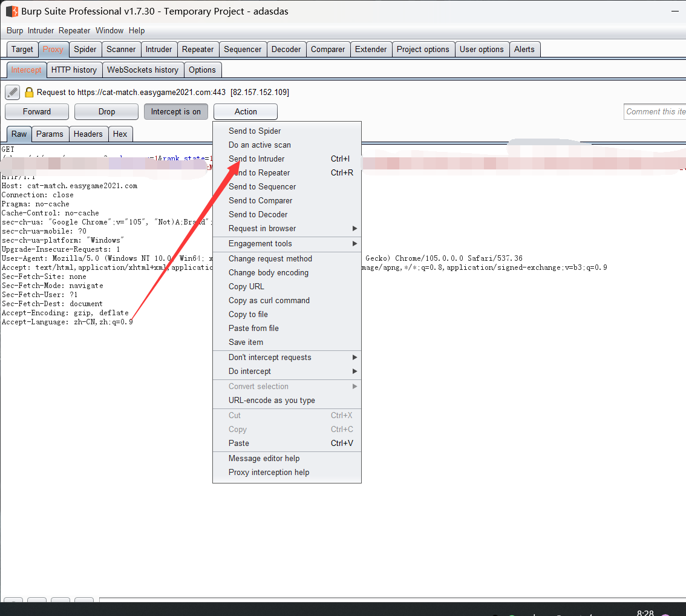Click the 'Comment this item' input field
Image resolution: width=686 pixels, height=616 pixels.
coord(655,111)
